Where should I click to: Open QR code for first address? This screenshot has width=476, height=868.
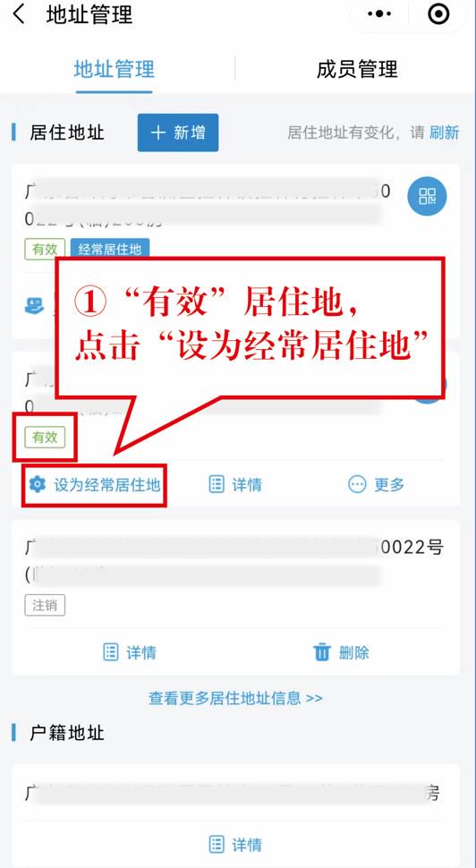(x=427, y=195)
